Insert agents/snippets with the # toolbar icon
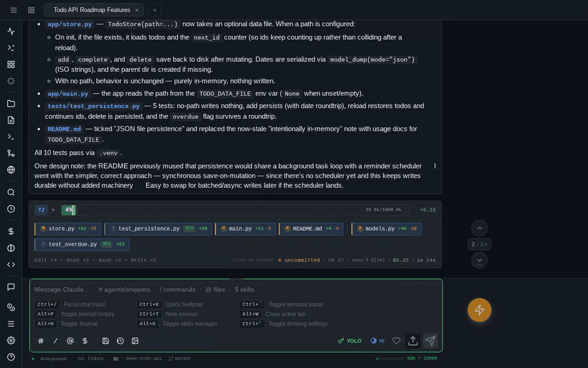588x368 pixels. tap(41, 341)
